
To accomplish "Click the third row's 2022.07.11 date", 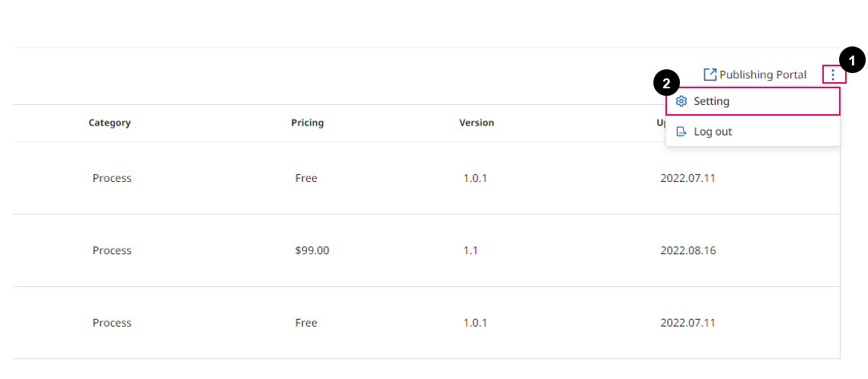I will pyautogui.click(x=688, y=323).
